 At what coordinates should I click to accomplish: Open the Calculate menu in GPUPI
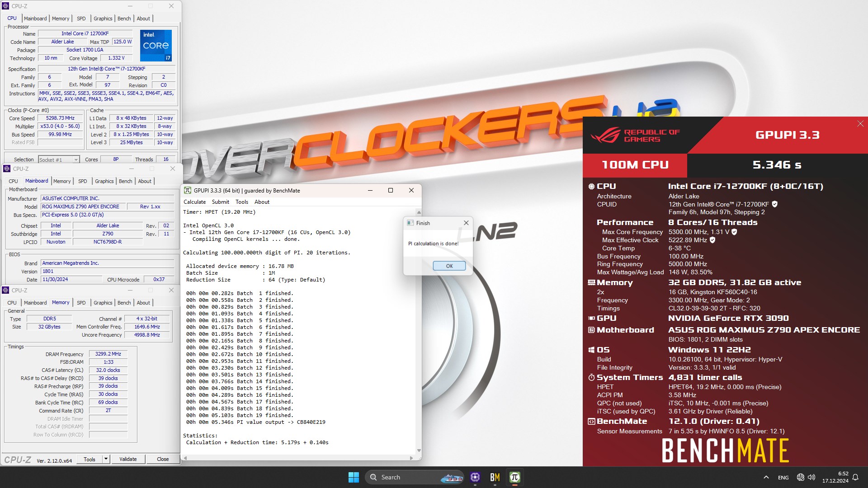click(194, 202)
